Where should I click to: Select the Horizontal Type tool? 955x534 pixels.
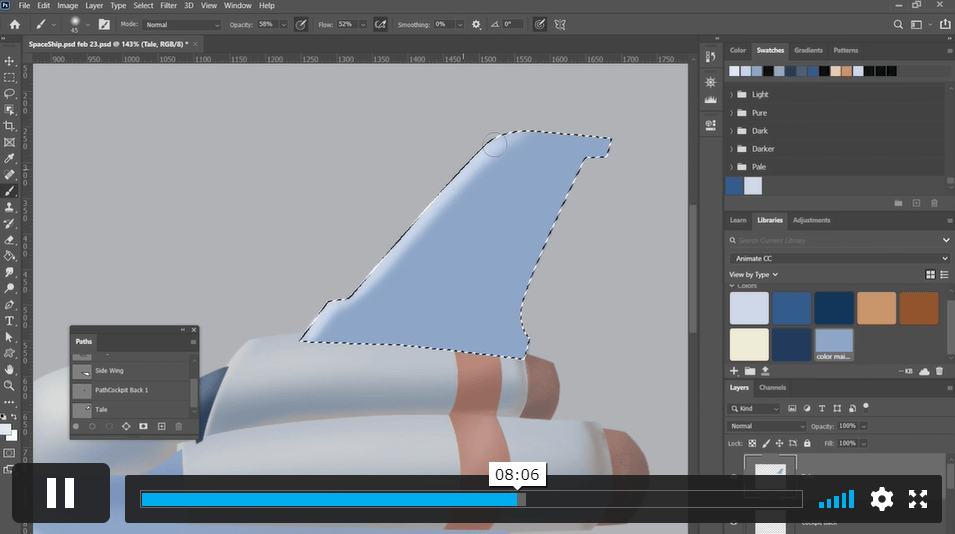pos(9,321)
